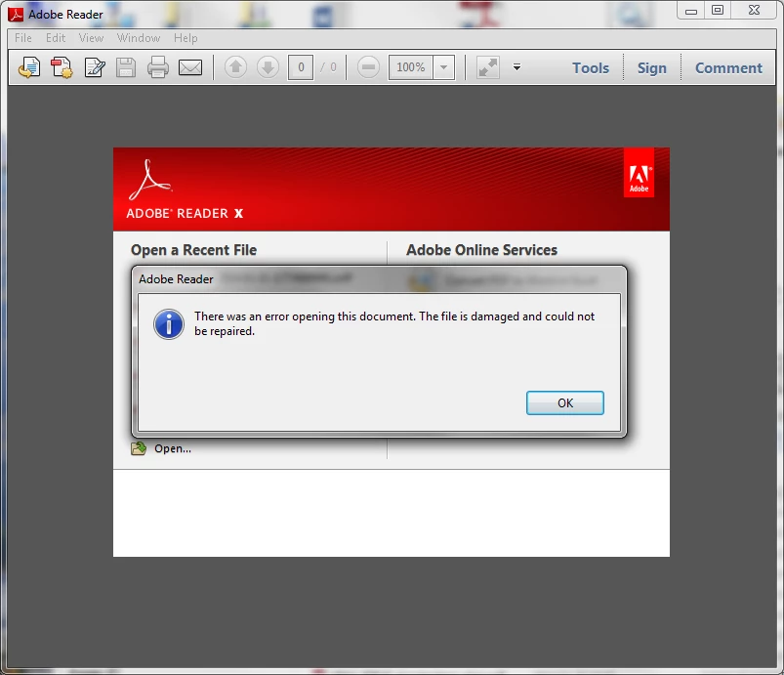Close the Adobe Reader window
784x675 pixels.
tap(754, 10)
